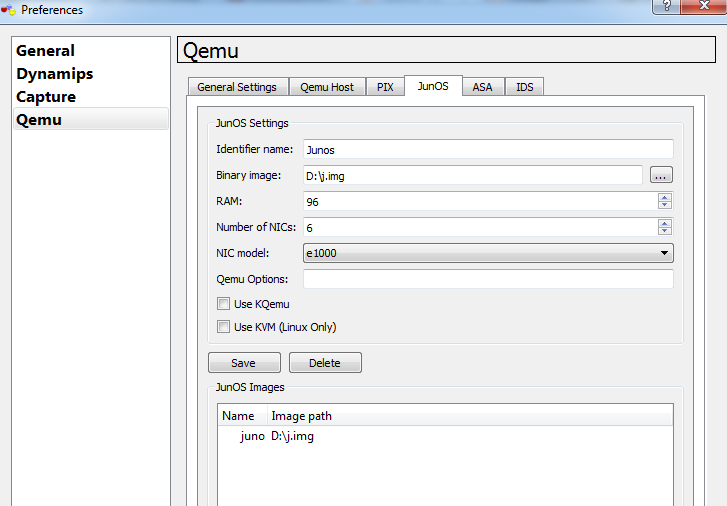Enable Use KVM (Linux Only) checkbox

coord(223,327)
